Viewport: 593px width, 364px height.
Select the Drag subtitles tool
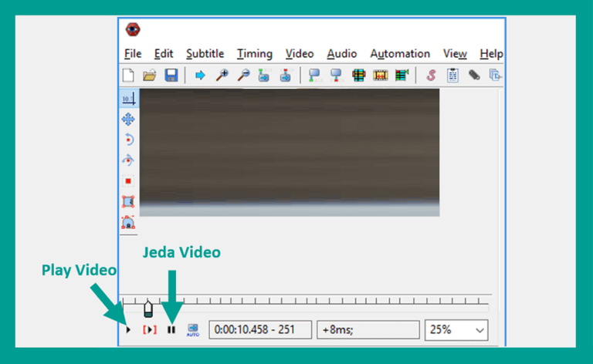[x=129, y=120]
